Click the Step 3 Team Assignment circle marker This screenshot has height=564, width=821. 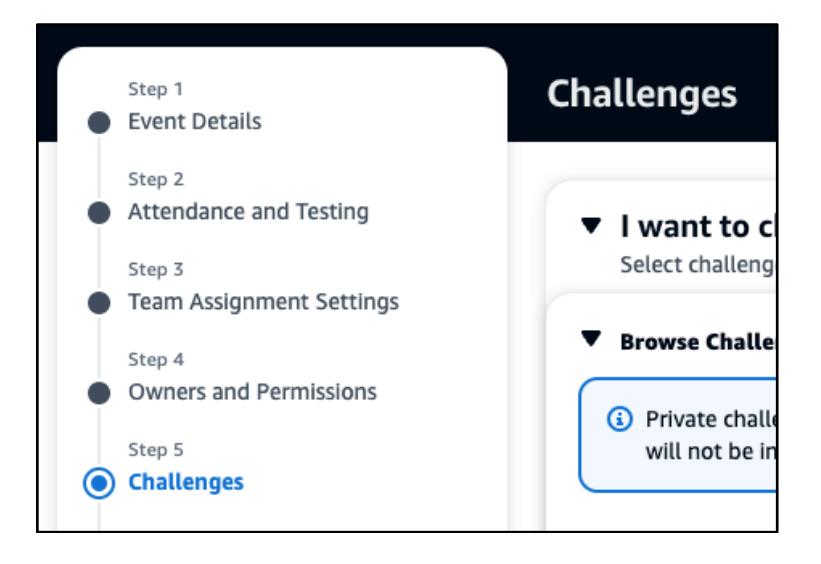coord(98,302)
